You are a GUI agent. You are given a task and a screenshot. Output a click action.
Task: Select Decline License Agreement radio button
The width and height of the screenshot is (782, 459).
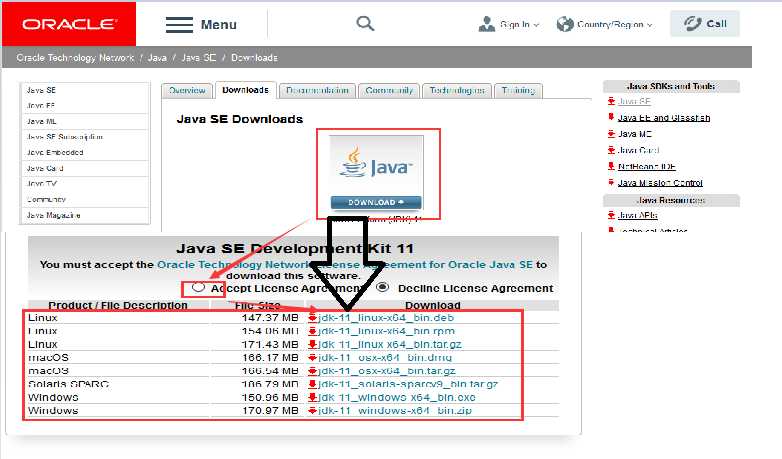[383, 287]
